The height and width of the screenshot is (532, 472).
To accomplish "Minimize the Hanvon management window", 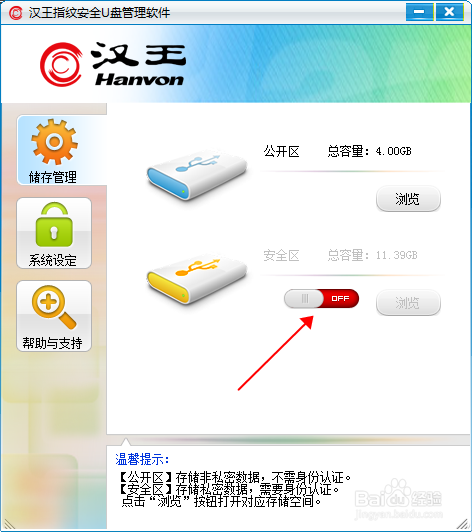I will tap(419, 12).
